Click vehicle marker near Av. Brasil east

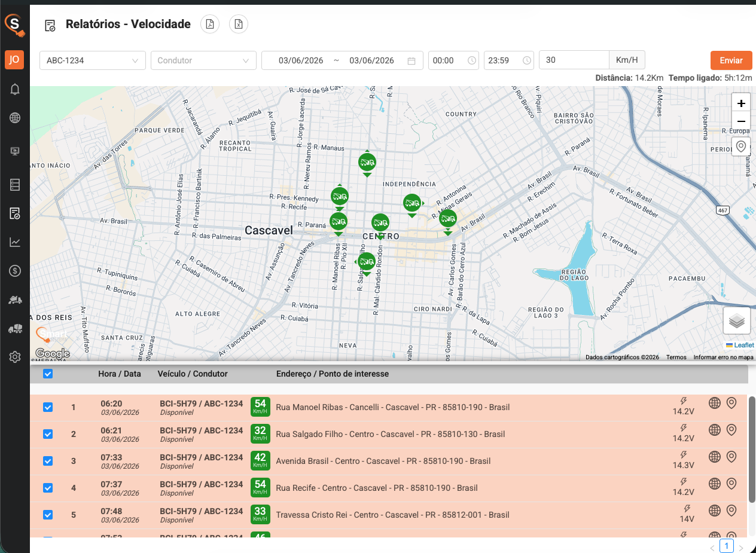(x=448, y=219)
